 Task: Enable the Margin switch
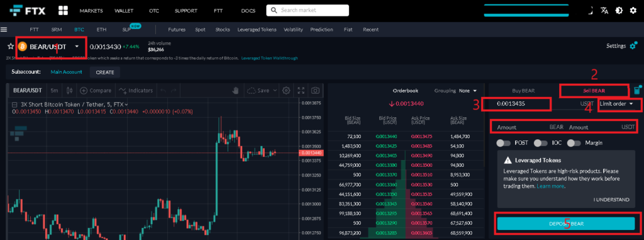(574, 143)
